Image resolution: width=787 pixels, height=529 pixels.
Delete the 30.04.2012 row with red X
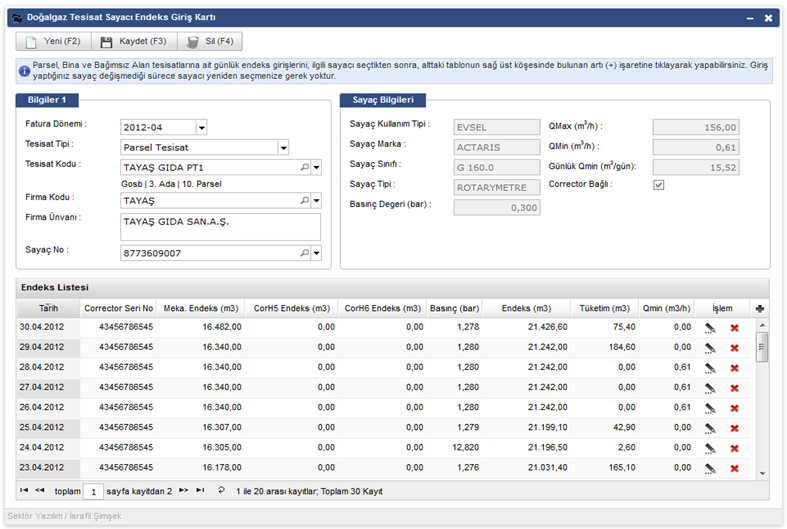(734, 328)
